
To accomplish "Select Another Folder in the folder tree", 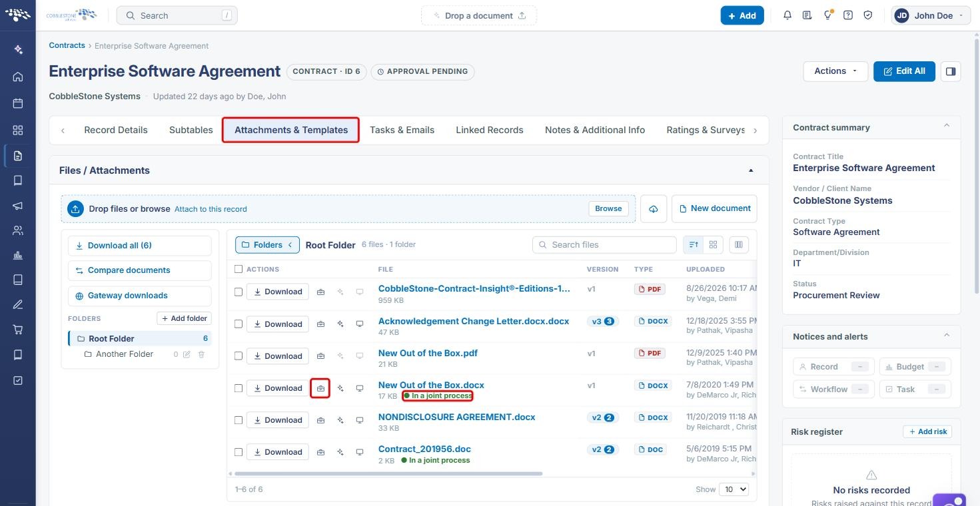I will coord(125,354).
